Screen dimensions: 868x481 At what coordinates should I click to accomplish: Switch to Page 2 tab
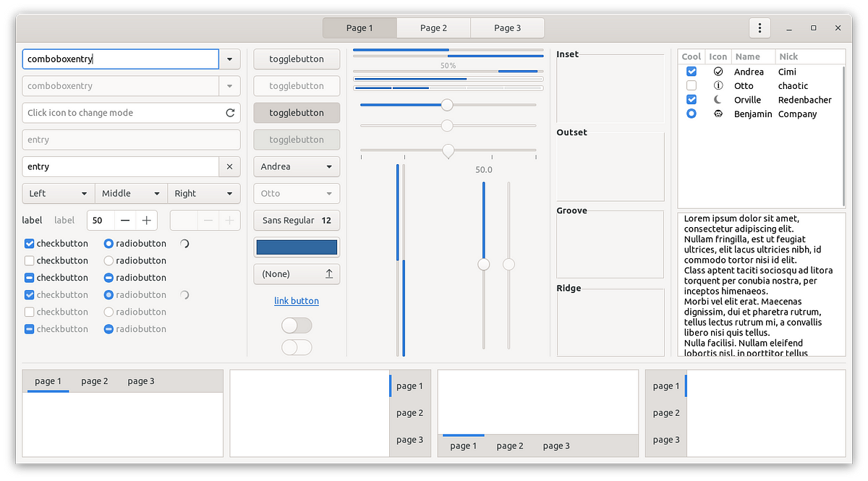click(433, 28)
